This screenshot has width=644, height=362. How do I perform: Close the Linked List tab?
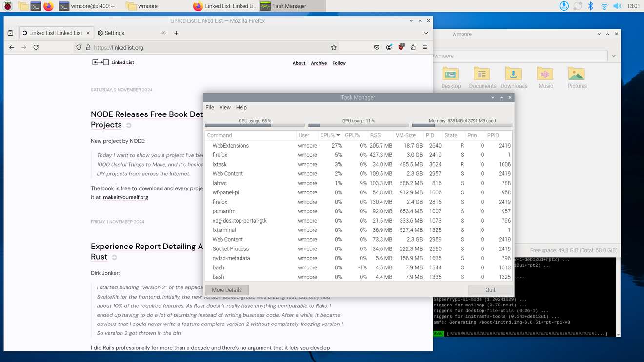[88, 33]
